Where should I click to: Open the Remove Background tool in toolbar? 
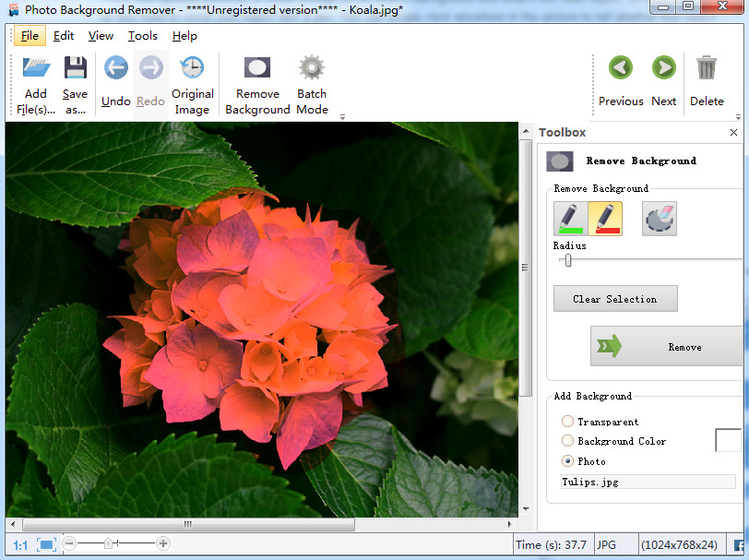(x=257, y=85)
